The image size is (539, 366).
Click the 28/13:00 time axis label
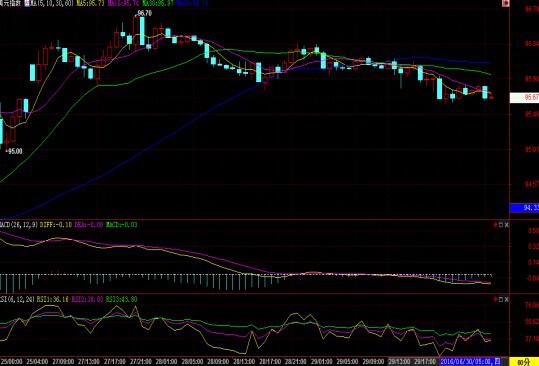click(244, 362)
